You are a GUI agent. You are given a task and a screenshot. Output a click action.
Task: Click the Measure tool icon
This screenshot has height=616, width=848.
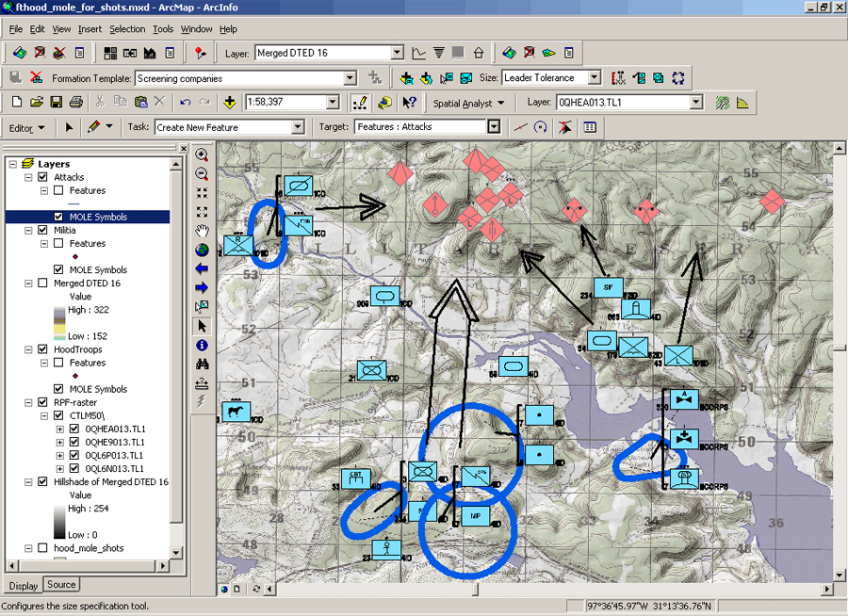(202, 383)
